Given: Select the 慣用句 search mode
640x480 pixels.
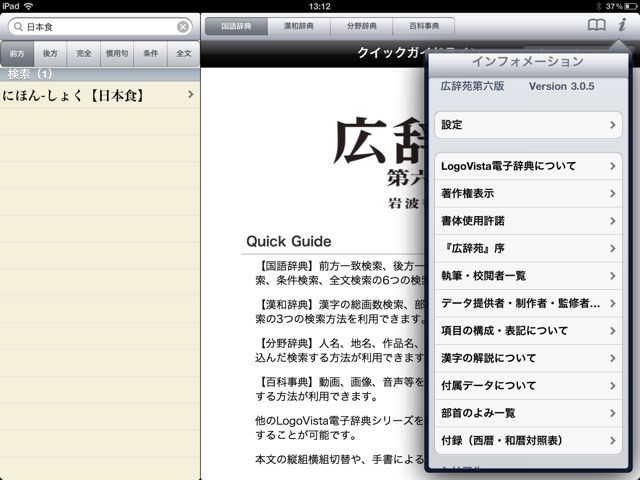Looking at the screenshot, I should 117,53.
